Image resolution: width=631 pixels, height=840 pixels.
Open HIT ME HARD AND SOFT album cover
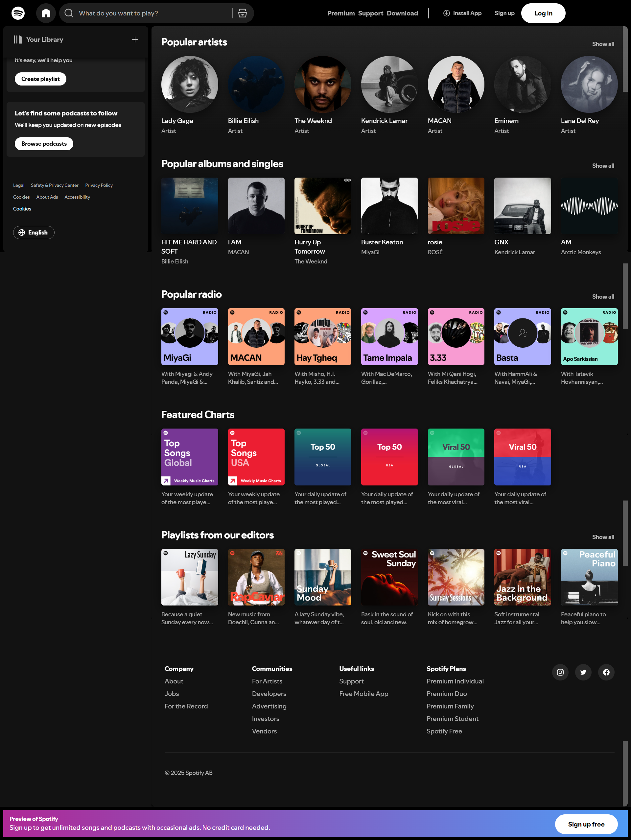[190, 206]
